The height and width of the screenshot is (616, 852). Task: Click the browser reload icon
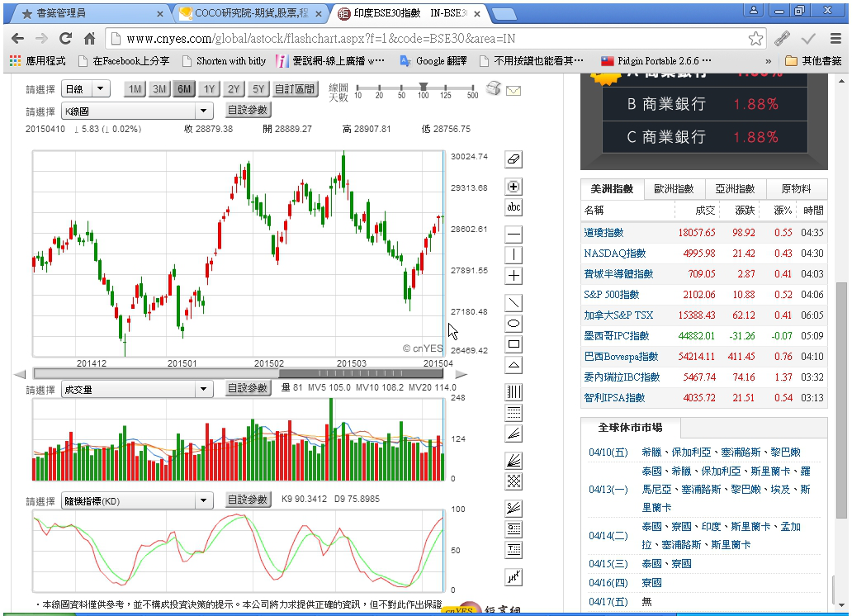[x=66, y=39]
